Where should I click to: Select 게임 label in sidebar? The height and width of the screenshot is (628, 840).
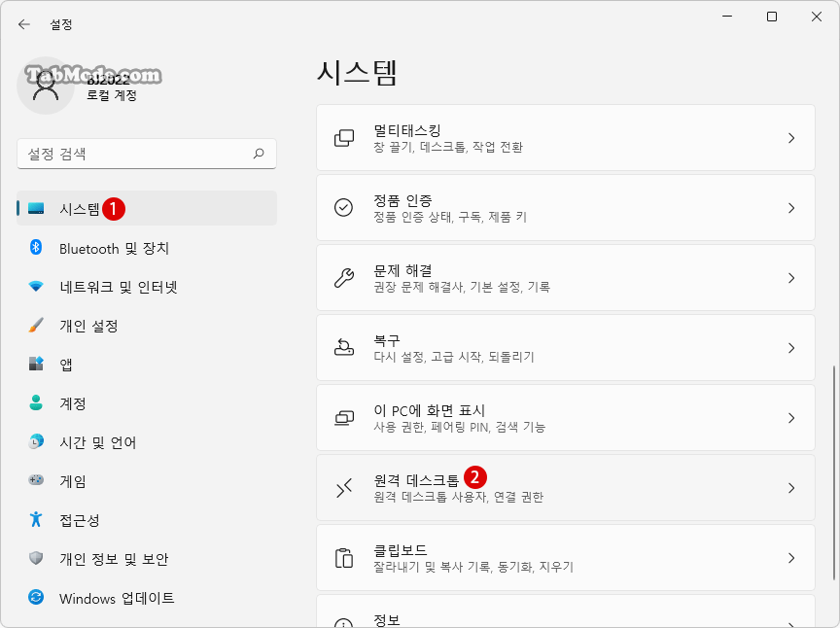pos(72,481)
